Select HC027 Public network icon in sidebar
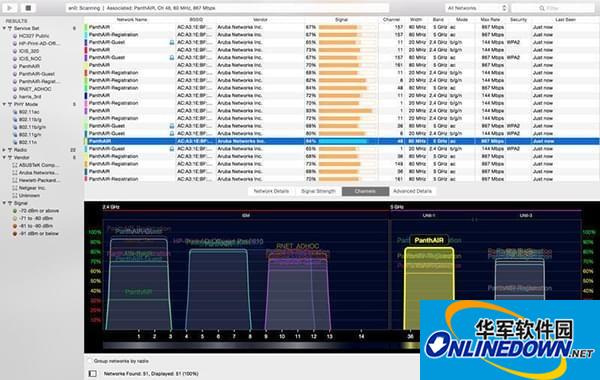This screenshot has width=600, height=380. click(15, 36)
